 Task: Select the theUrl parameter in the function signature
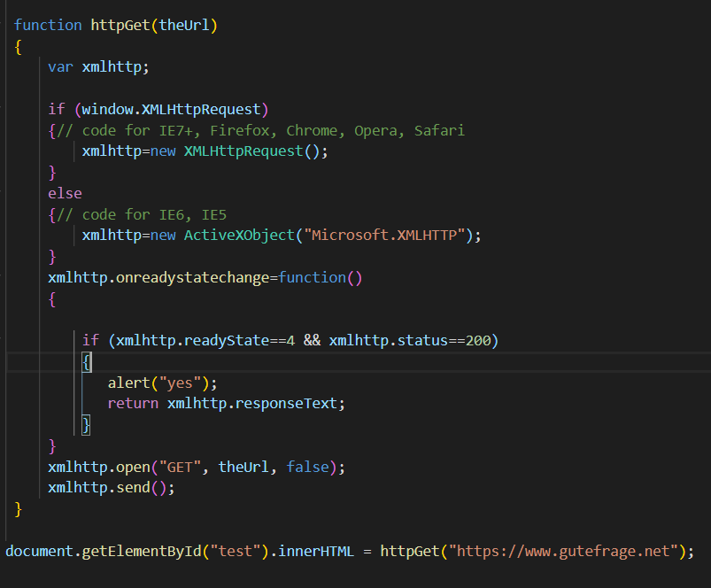click(x=184, y=25)
